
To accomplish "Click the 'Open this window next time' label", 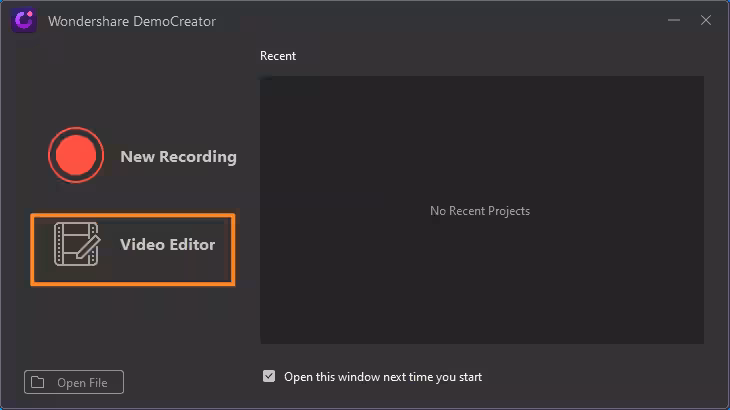I will [383, 377].
